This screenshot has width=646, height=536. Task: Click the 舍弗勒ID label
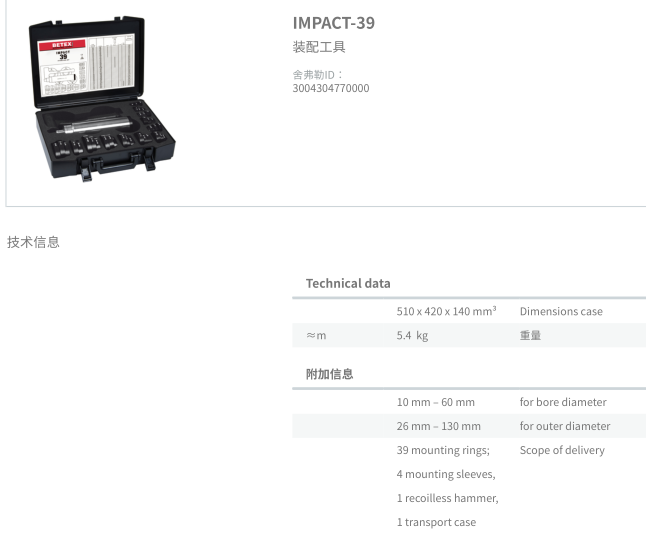[318, 75]
